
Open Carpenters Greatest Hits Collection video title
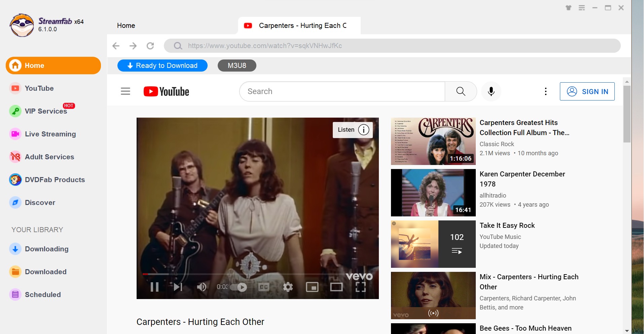[524, 128]
